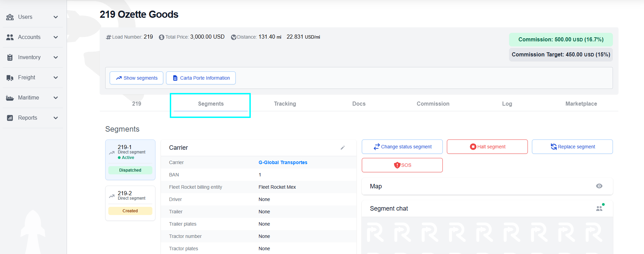This screenshot has width=644, height=254.
Task: Toggle Map visibility eye icon
Action: tap(599, 186)
